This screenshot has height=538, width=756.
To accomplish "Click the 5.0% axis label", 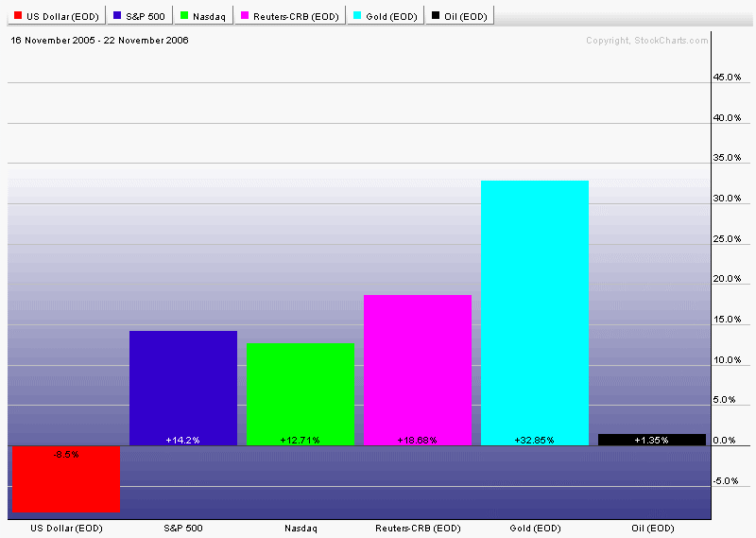I will click(725, 400).
